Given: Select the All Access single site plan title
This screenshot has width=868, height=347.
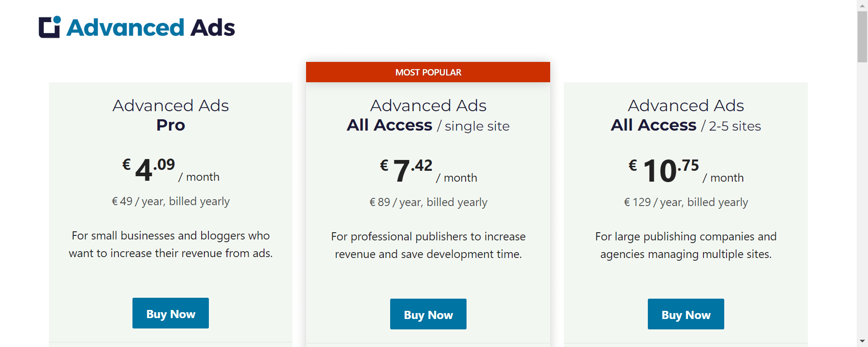Looking at the screenshot, I should (428, 115).
